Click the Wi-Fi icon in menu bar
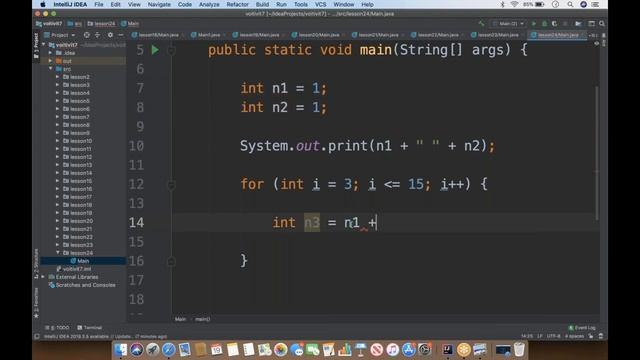Image resolution: width=640 pixels, height=360 pixels. coord(514,4)
